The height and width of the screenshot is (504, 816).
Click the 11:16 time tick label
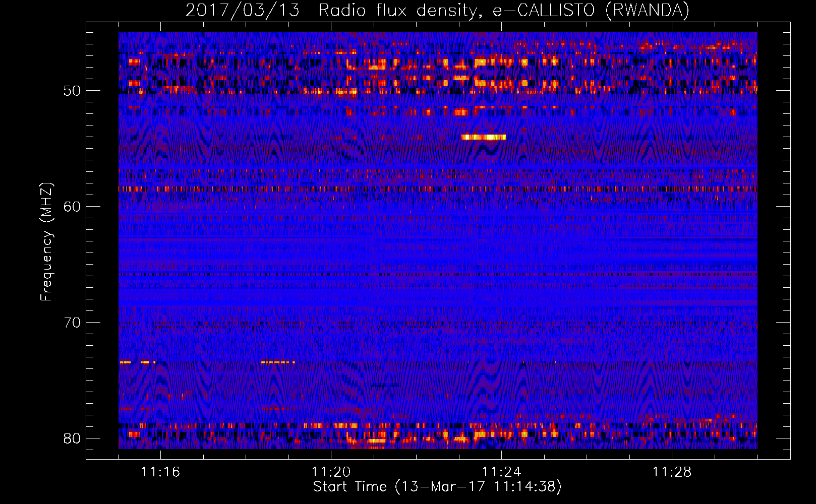point(160,472)
